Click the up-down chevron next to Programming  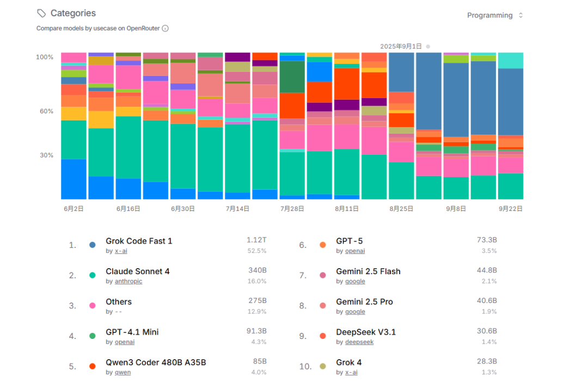tap(520, 15)
